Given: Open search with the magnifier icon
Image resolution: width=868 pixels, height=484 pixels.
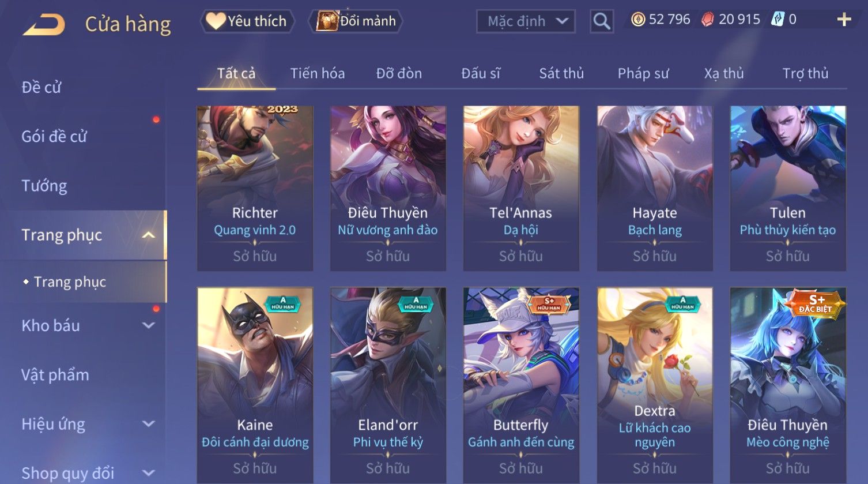Looking at the screenshot, I should [602, 21].
